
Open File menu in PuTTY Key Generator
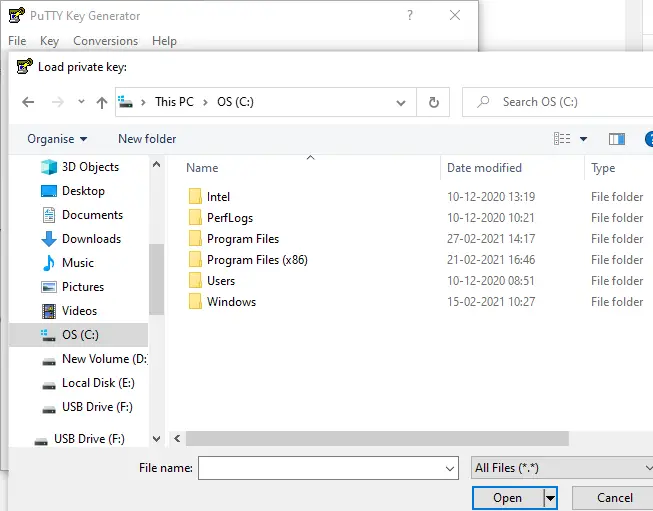click(x=17, y=41)
